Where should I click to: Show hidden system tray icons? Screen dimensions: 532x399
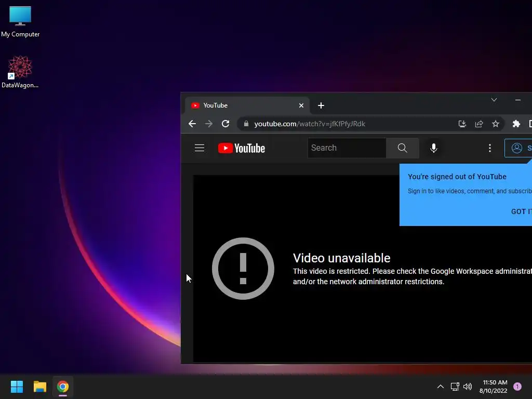click(441, 387)
